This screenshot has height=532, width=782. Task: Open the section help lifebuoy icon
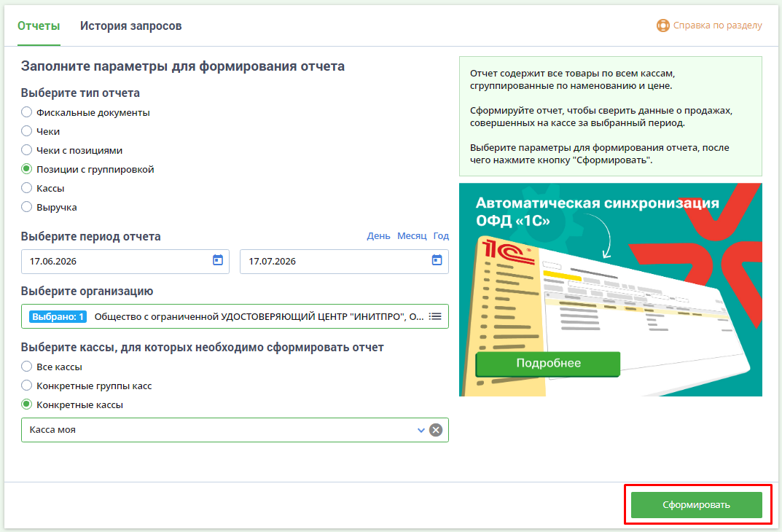[x=662, y=26]
